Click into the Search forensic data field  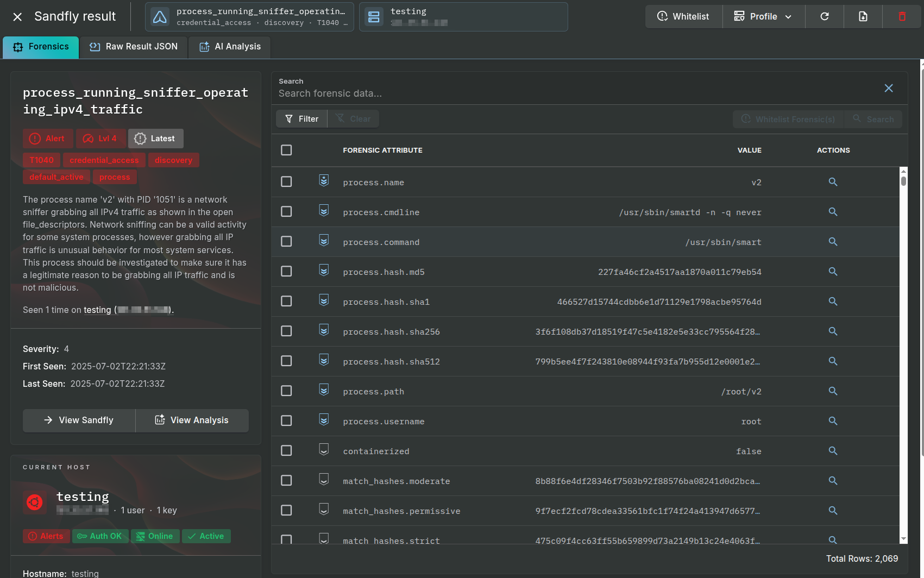click(x=576, y=93)
